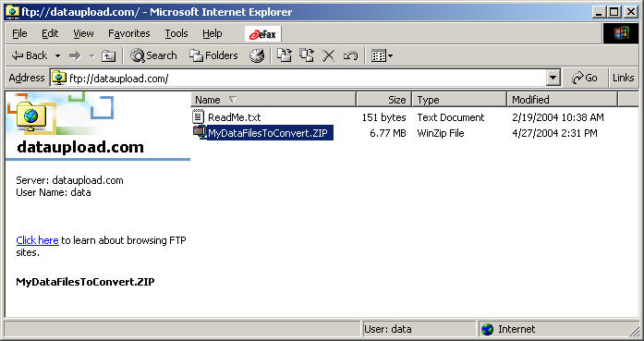
Task: Click the Internet zone globe icon
Action: coord(488,329)
